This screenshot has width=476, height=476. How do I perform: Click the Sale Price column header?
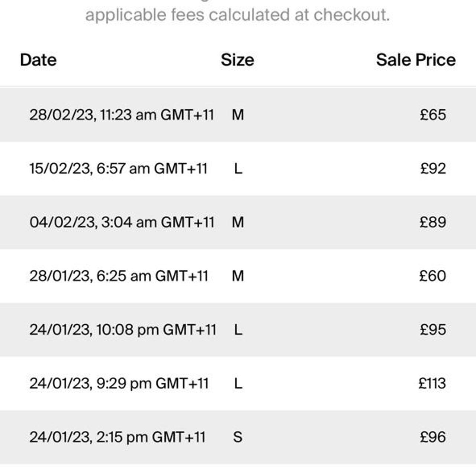(x=415, y=60)
